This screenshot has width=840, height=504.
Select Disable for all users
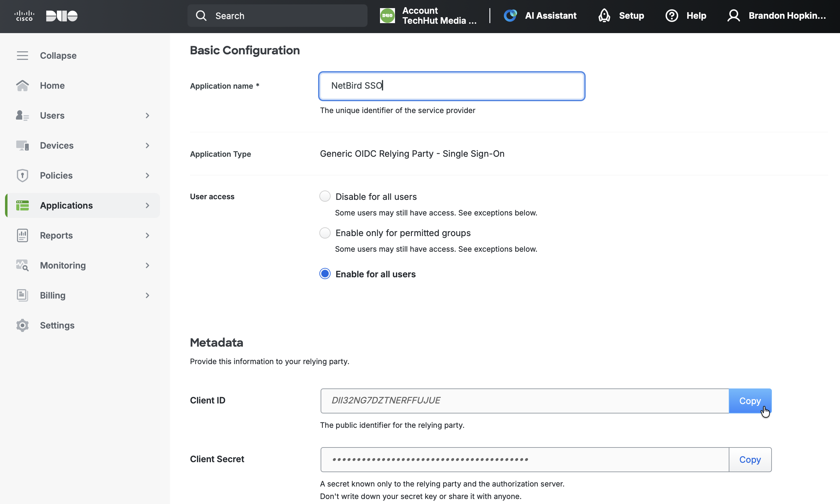[x=325, y=196]
